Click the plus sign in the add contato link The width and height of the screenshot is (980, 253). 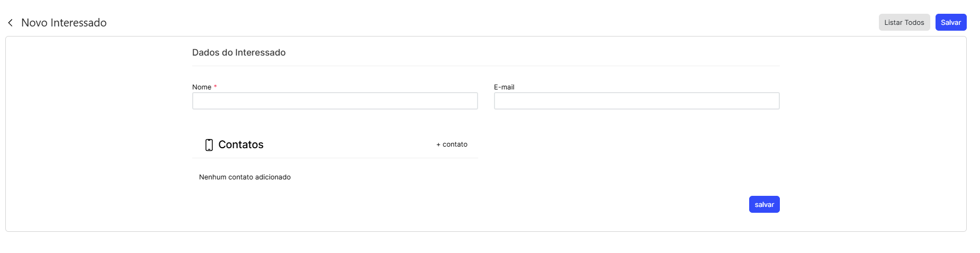[x=438, y=144]
